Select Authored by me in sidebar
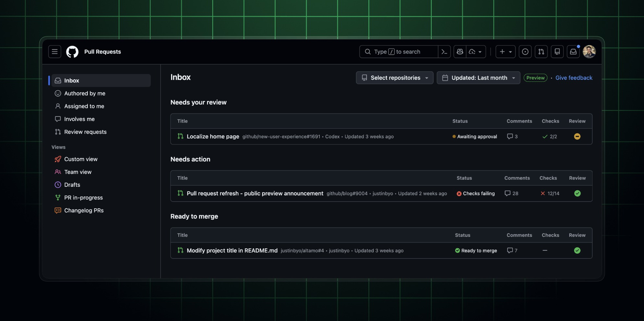The height and width of the screenshot is (321, 644). pos(85,93)
